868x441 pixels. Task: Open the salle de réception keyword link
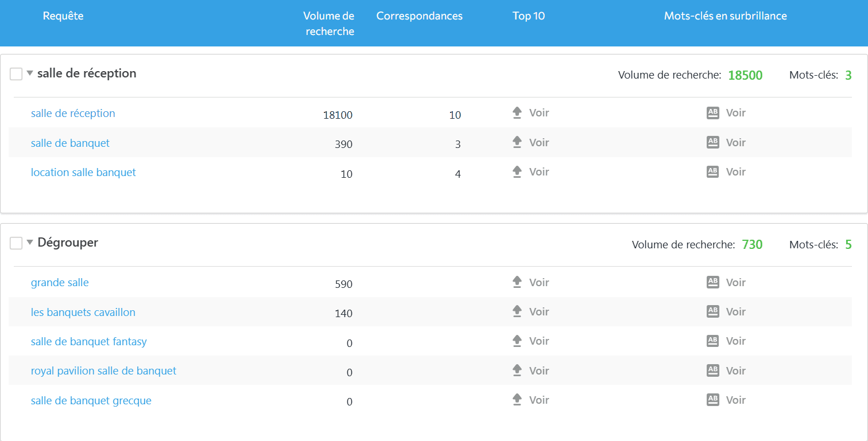coord(73,113)
